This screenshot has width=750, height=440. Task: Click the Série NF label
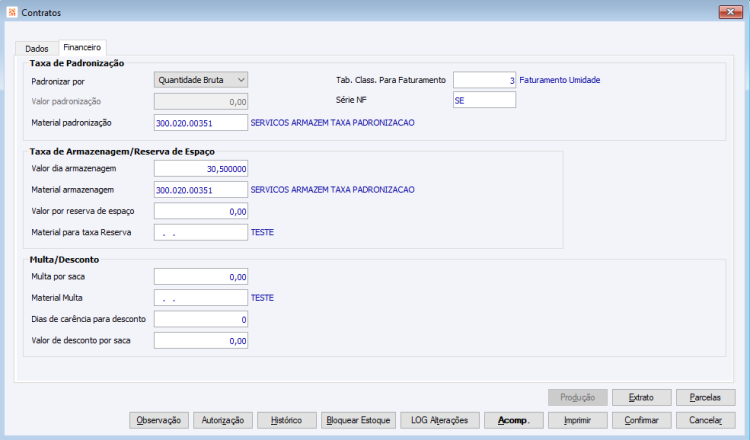point(351,100)
